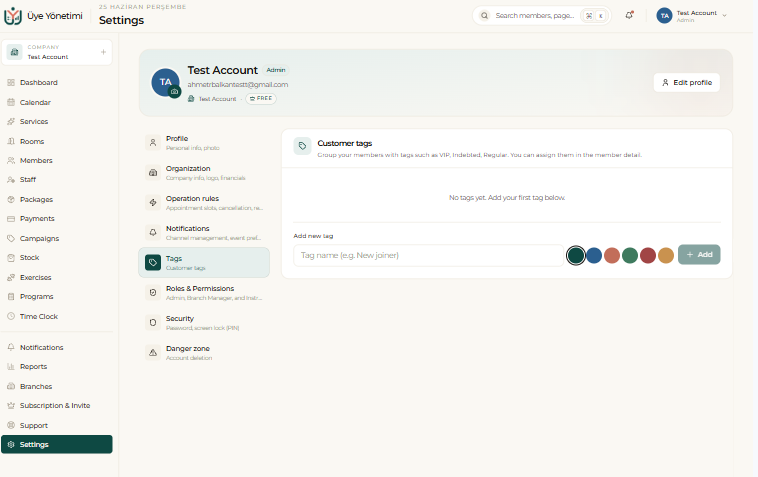Click the top bar notification bell

click(629, 15)
